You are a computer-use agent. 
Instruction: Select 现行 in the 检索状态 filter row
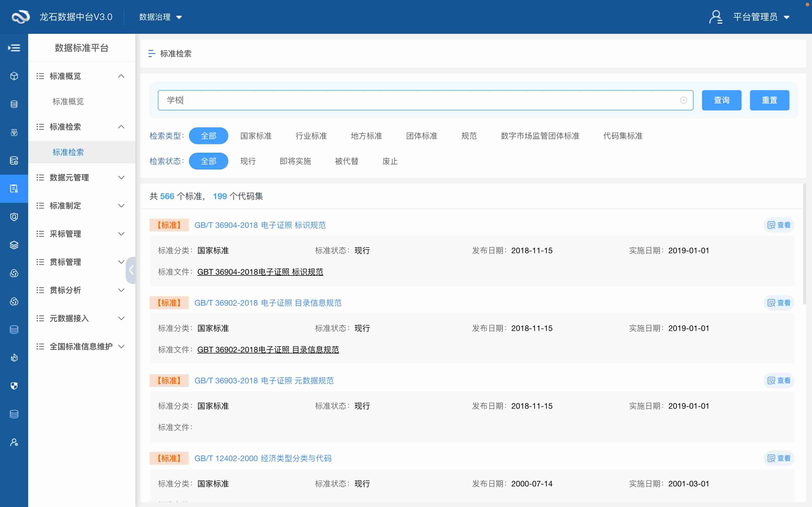[x=248, y=161]
